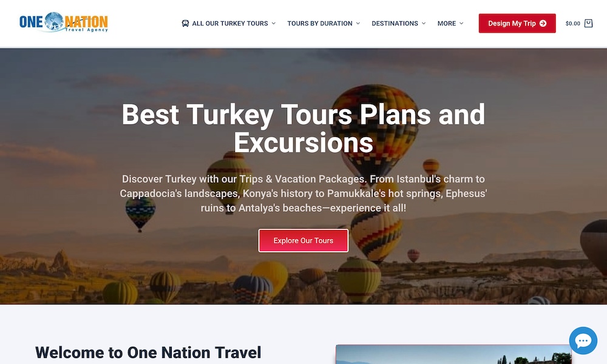
Task: Click the Best Turkey Tours Plans heading
Action: coord(303,129)
